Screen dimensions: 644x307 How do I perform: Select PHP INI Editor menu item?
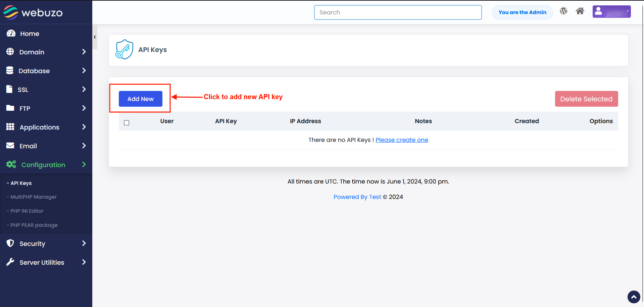click(x=27, y=211)
